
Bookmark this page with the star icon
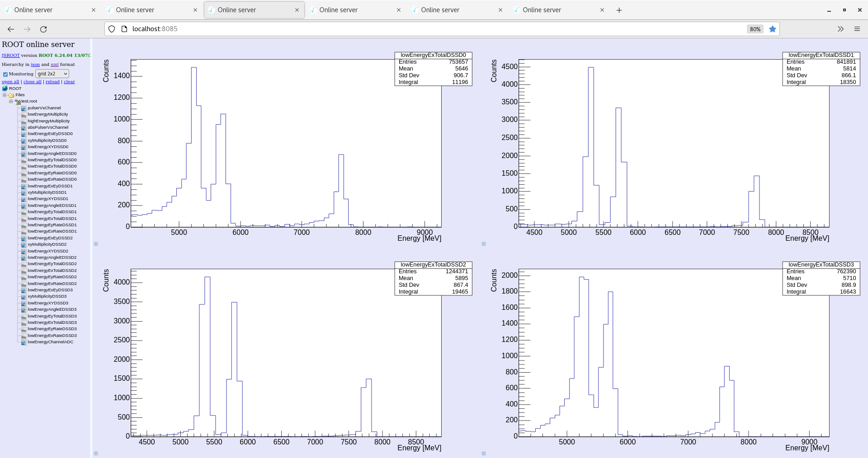pyautogui.click(x=773, y=29)
